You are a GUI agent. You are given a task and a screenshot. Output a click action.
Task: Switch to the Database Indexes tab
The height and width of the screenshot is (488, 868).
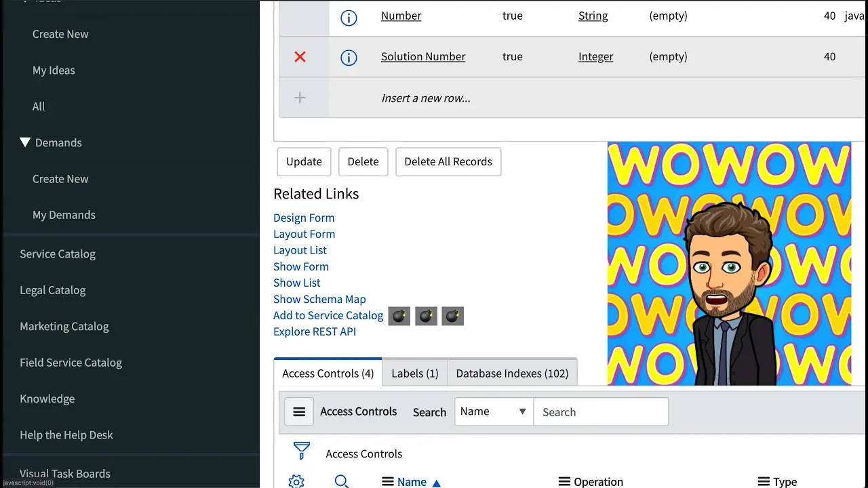tap(512, 373)
